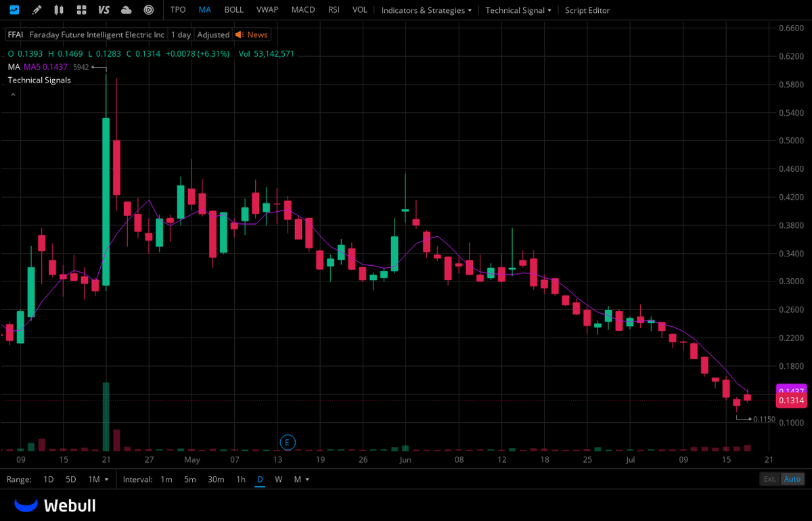The image size is (812, 521).
Task: Toggle MACD indicator
Action: click(x=303, y=10)
